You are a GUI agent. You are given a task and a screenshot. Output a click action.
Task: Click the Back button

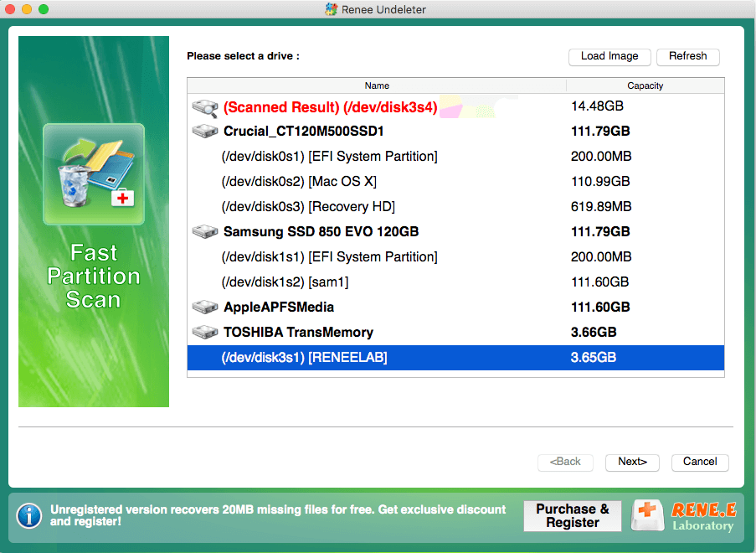point(565,462)
